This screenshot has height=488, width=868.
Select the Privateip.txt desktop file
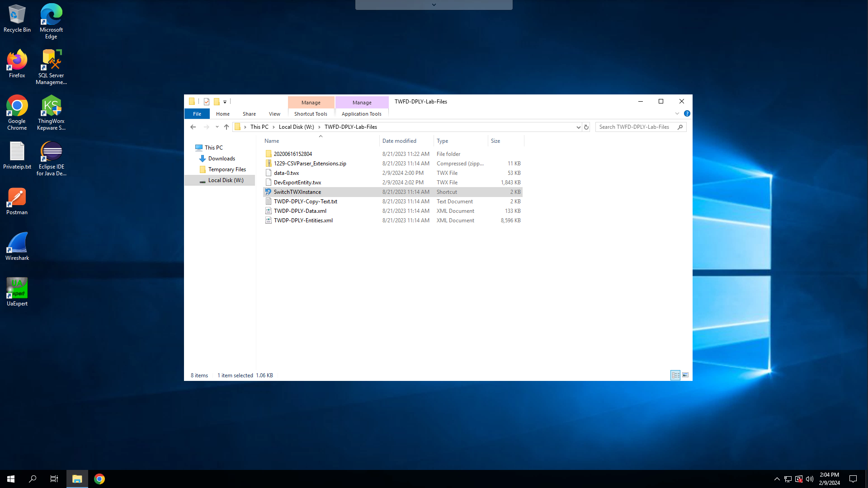pos(17,155)
